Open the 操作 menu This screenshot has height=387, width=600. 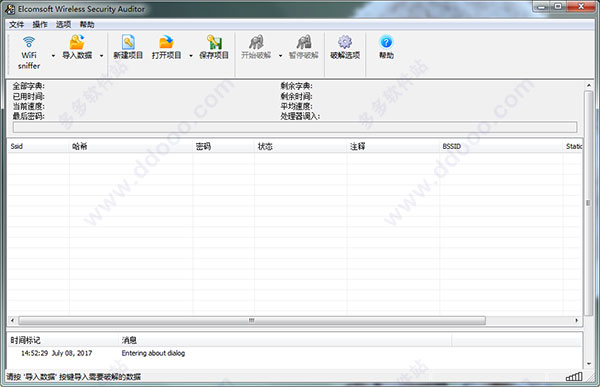tap(40, 24)
